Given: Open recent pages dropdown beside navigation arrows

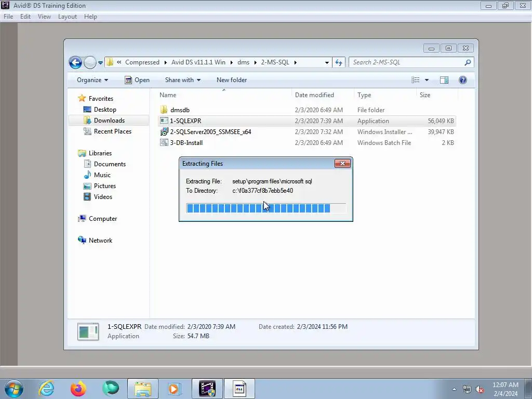Looking at the screenshot, I should (100, 63).
